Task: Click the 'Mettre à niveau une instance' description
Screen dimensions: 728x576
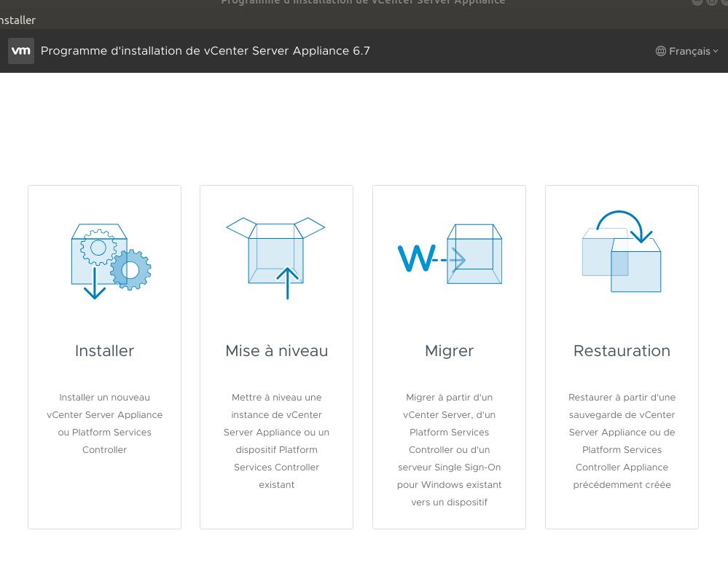Action: pyautogui.click(x=277, y=441)
